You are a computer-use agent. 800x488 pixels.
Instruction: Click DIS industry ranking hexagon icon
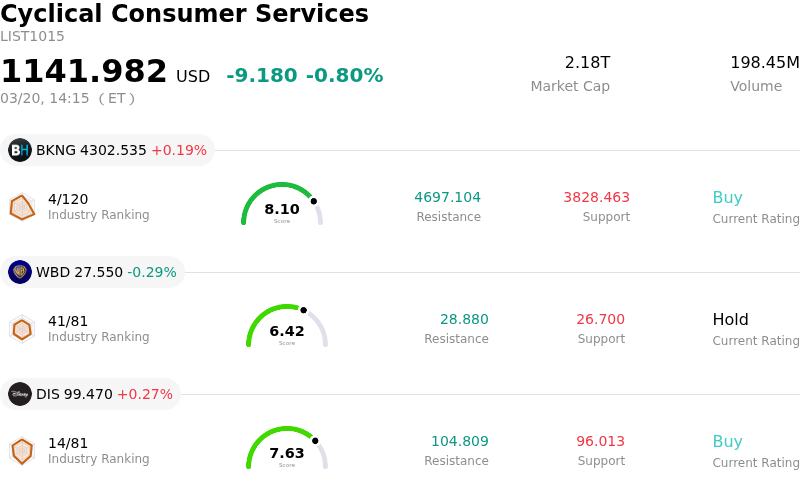[22, 451]
